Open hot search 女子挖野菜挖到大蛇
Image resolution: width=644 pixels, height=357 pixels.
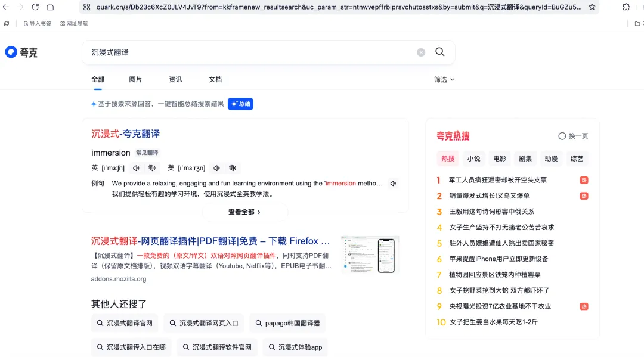(x=499, y=290)
